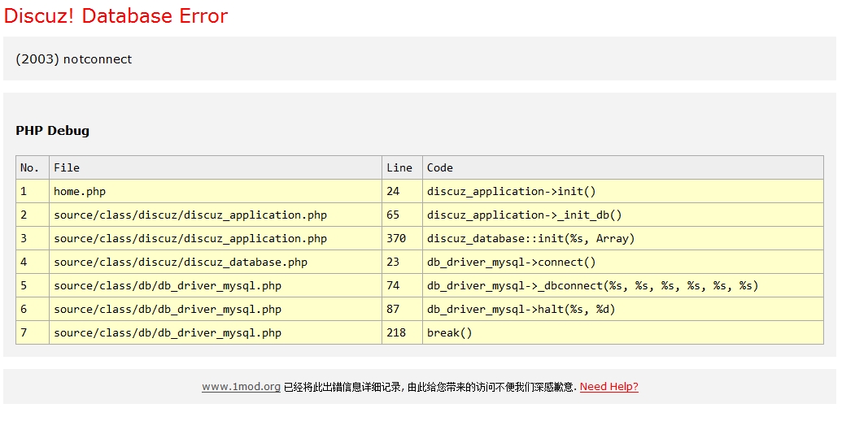The width and height of the screenshot is (868, 434).
Task: Select the discuz_database::init(%s, Array) code cell
Action: pyautogui.click(x=530, y=238)
